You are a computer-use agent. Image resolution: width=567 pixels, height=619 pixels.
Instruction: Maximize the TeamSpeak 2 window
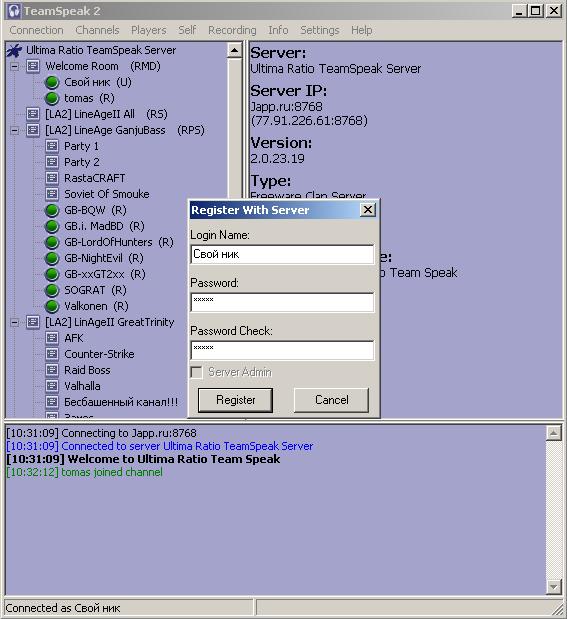pos(536,11)
